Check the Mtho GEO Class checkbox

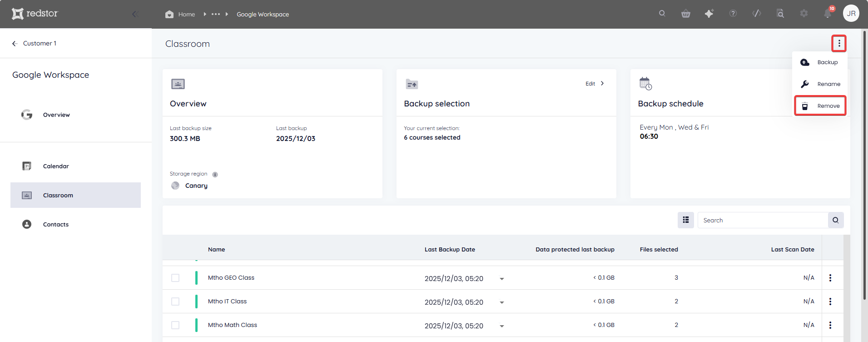(175, 278)
